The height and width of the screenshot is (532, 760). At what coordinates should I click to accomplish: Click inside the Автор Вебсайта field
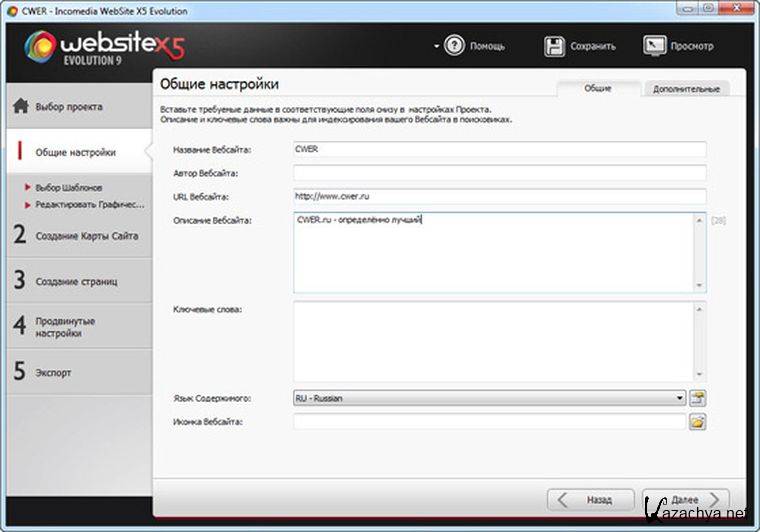(499, 173)
